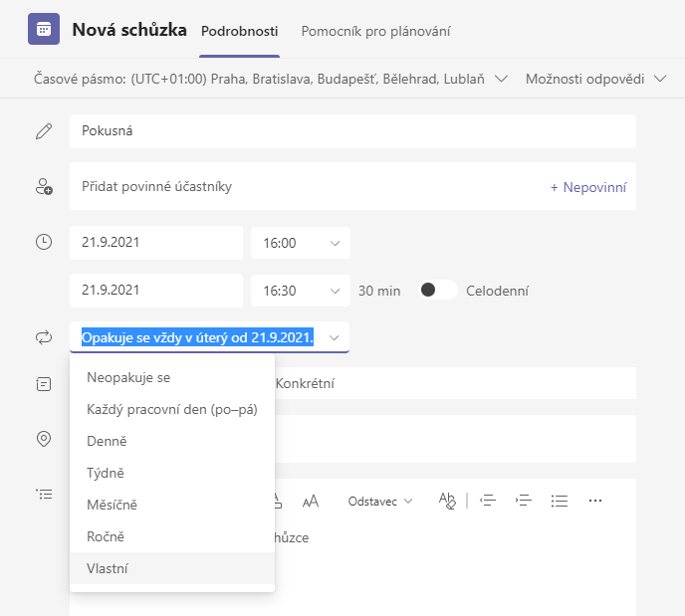Switch to the Pomocník pro plánování tab

pyautogui.click(x=375, y=31)
